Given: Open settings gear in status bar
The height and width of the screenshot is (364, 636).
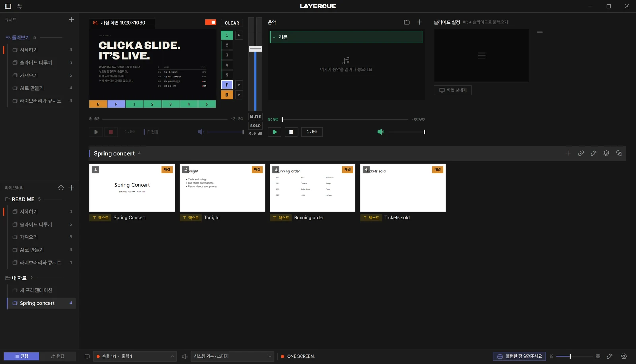Looking at the screenshot, I should (624, 356).
